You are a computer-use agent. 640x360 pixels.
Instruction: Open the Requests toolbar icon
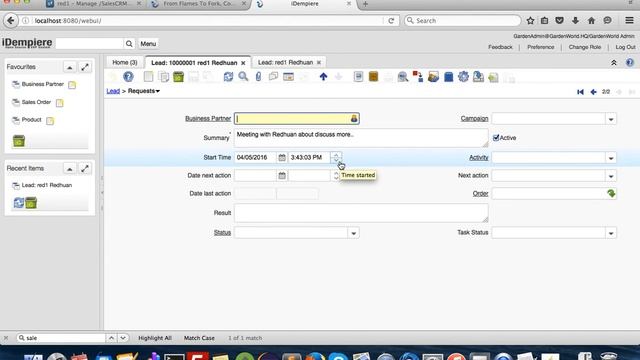pos(433,76)
